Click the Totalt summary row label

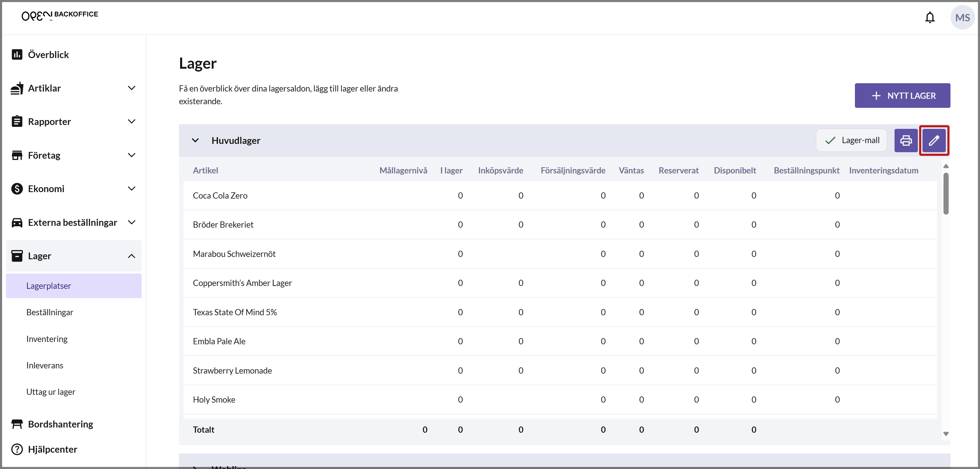pyautogui.click(x=204, y=430)
